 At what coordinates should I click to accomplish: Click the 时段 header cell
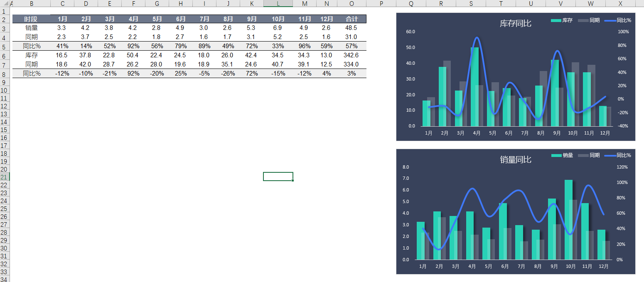(x=31, y=19)
